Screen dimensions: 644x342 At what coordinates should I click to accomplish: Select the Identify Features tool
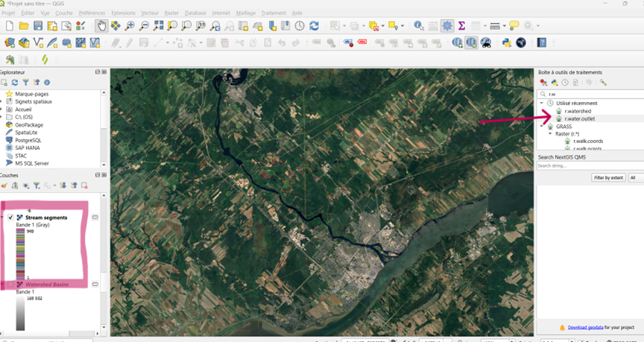click(x=419, y=26)
